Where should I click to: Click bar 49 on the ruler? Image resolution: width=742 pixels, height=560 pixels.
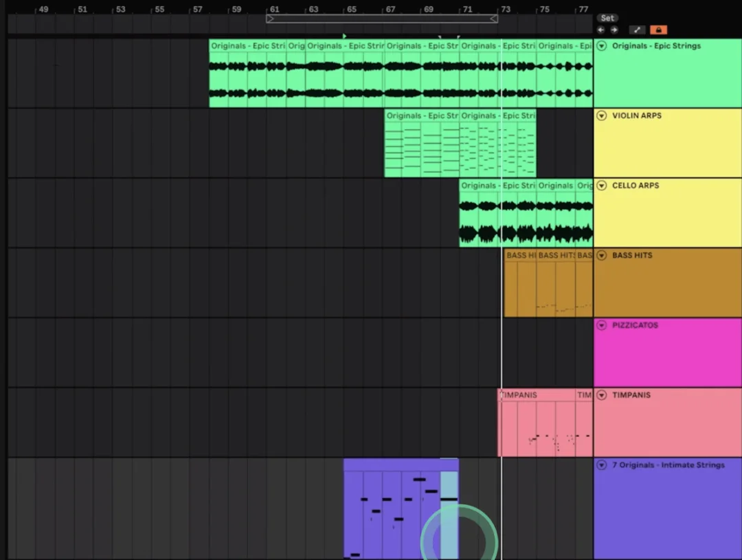click(x=43, y=9)
